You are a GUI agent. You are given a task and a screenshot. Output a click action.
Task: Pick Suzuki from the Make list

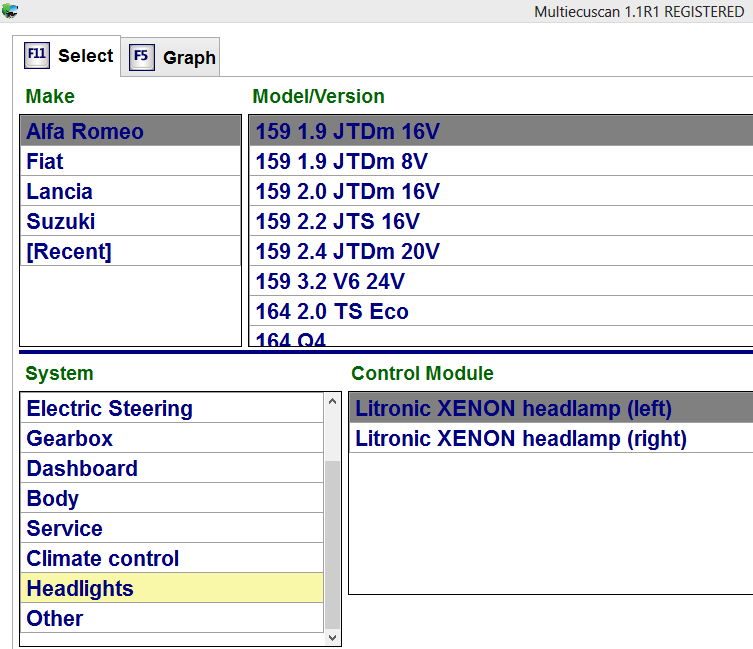click(x=130, y=221)
